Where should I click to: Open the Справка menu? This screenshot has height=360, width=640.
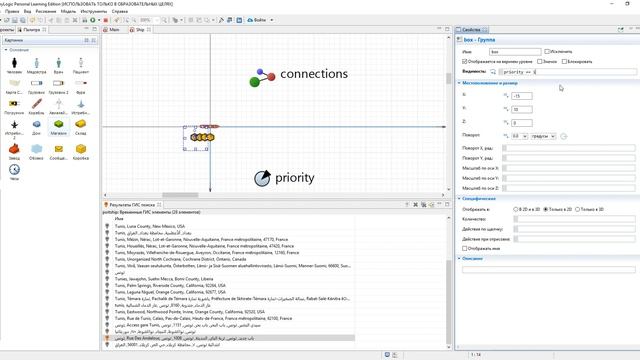pos(120,11)
